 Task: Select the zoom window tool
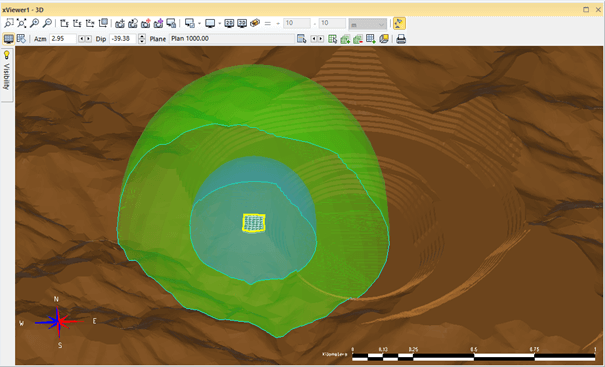(x=8, y=24)
